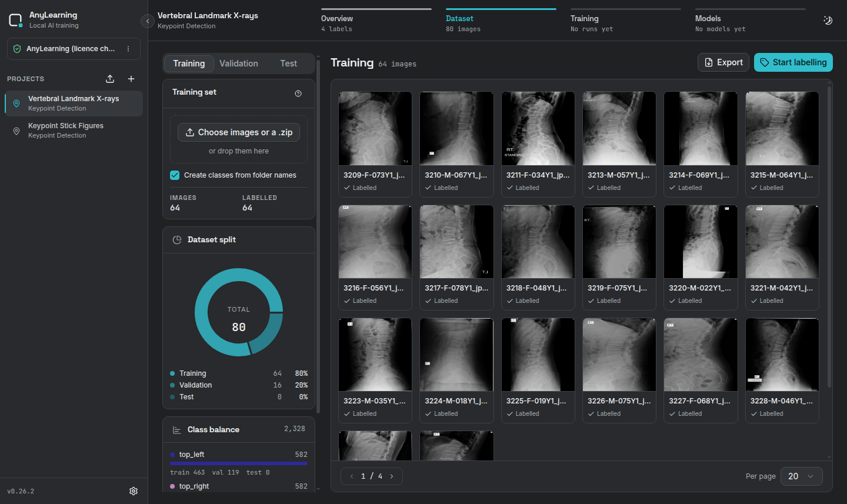Image resolution: width=847 pixels, height=504 pixels.
Task: Click the Export button
Action: point(723,62)
